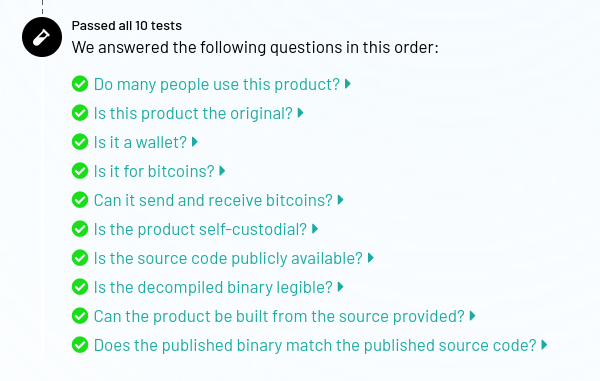Click green checkmark beside 'Is this product the original?'
This screenshot has width=600, height=381.
coord(80,113)
